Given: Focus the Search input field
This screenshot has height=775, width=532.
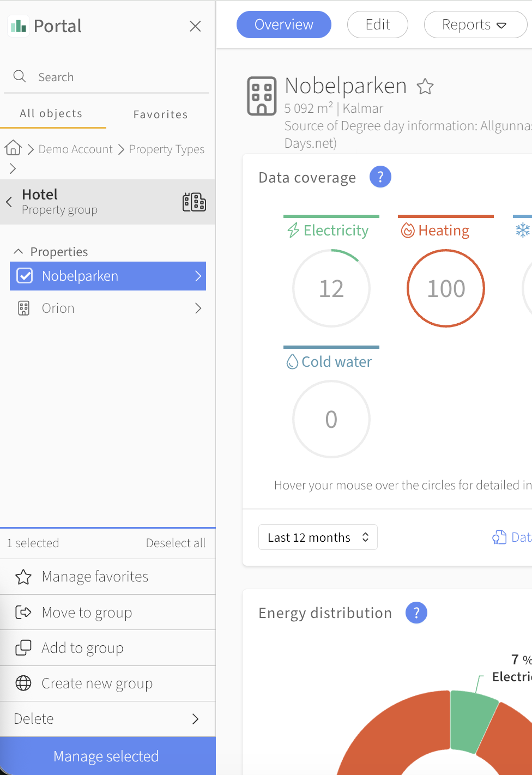Looking at the screenshot, I should tap(106, 77).
